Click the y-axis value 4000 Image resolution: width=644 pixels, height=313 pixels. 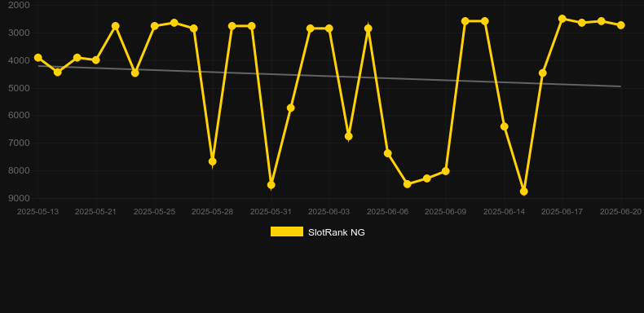[x=19, y=60]
